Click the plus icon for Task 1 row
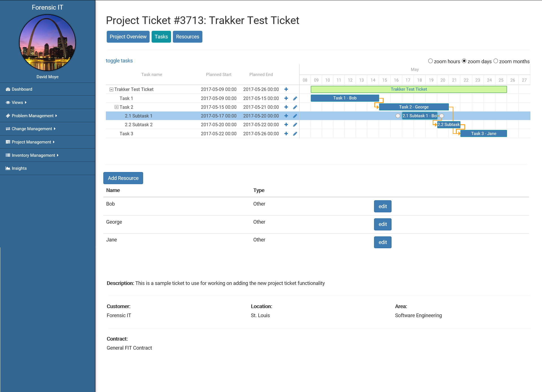This screenshot has height=392, width=542. (x=286, y=98)
